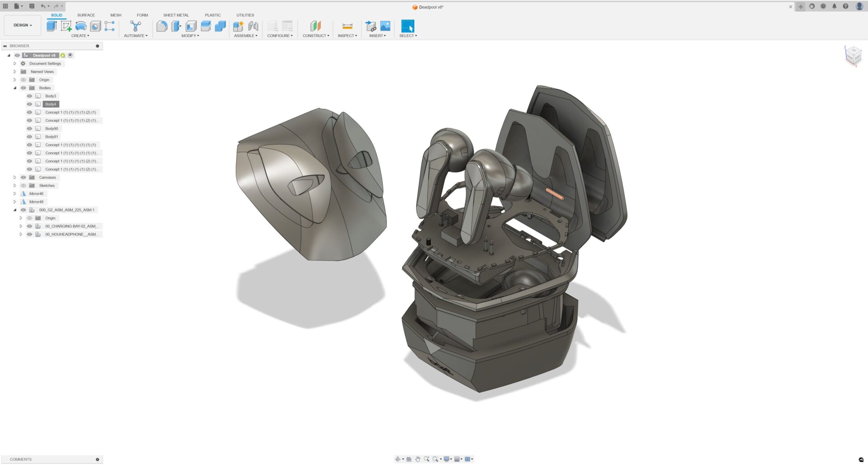
Task: Open the DESIGN workspace selector
Action: (22, 25)
